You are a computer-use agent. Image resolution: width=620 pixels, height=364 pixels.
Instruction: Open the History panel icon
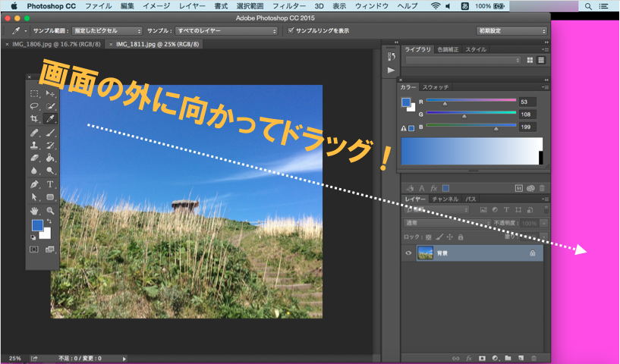(391, 57)
